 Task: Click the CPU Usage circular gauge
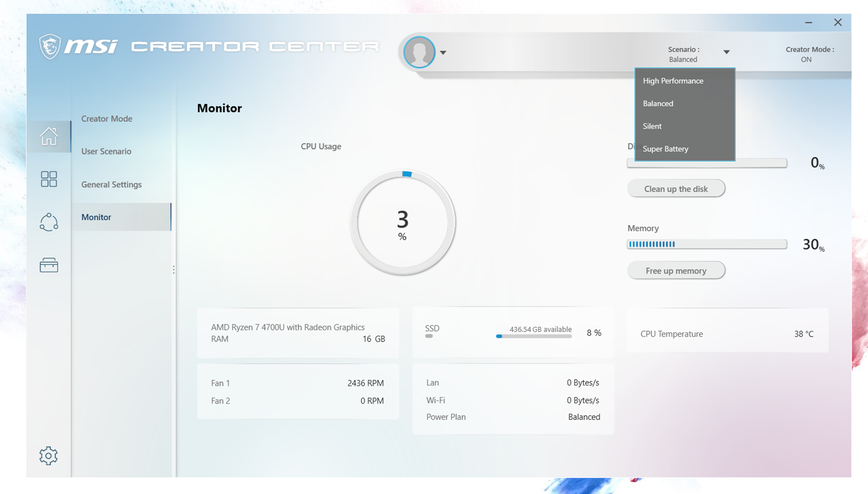pos(402,222)
